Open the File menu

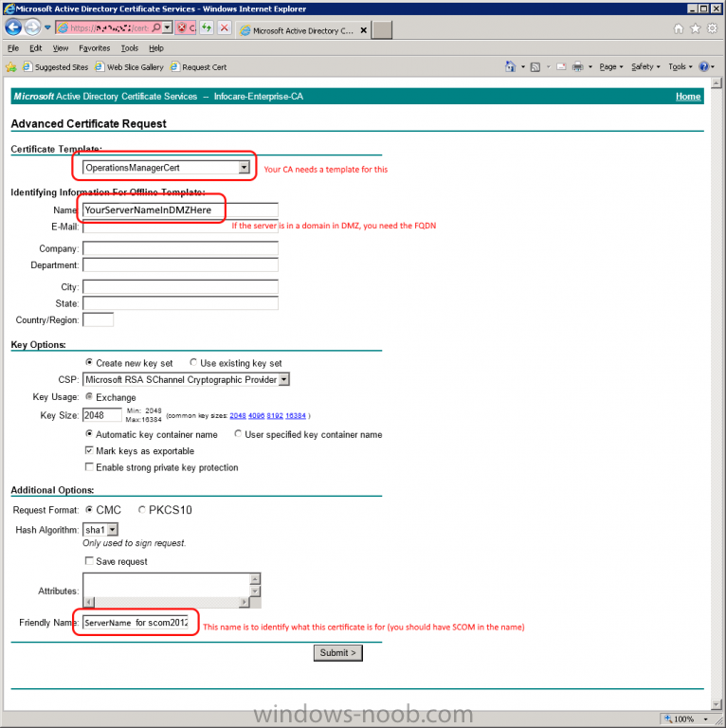coord(13,47)
